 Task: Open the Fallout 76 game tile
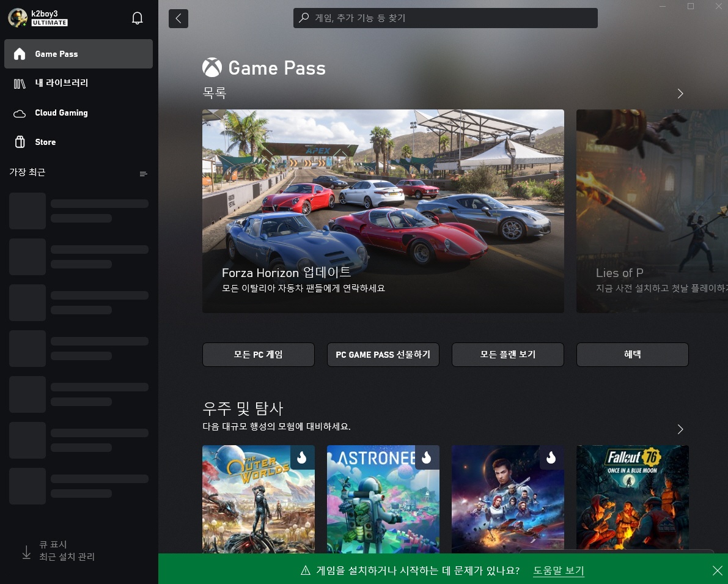pyautogui.click(x=633, y=499)
